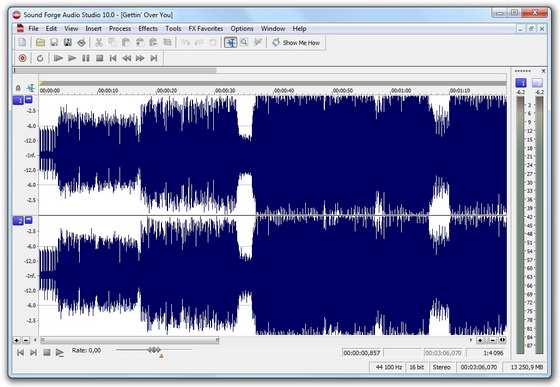Toggle the lock icon beside time ruler
This screenshot has height=387, width=560.
(18, 88)
